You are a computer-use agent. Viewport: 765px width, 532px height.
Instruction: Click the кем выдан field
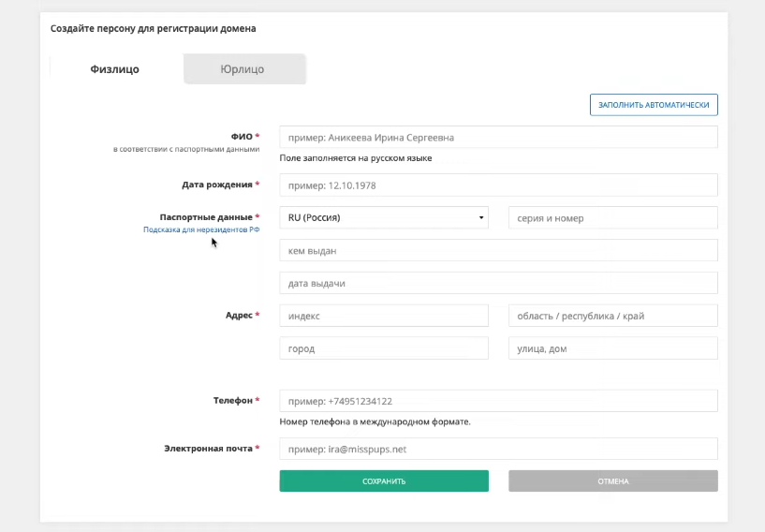pos(498,250)
